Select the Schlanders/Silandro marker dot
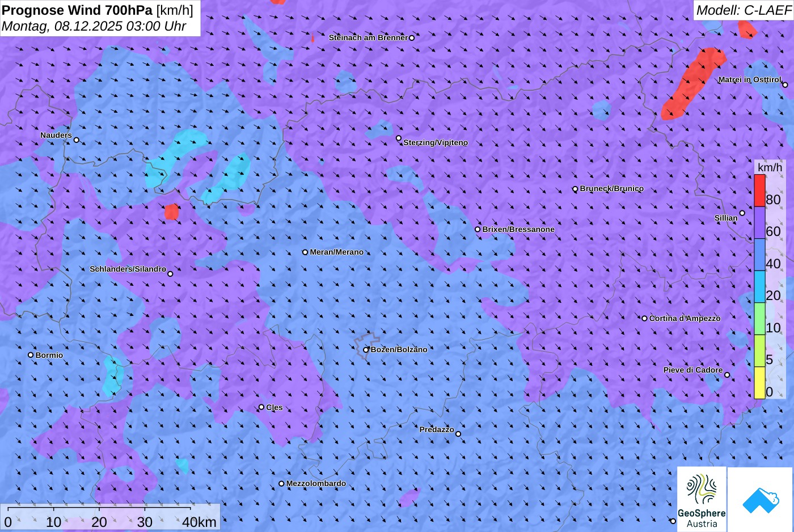 [x=170, y=274]
